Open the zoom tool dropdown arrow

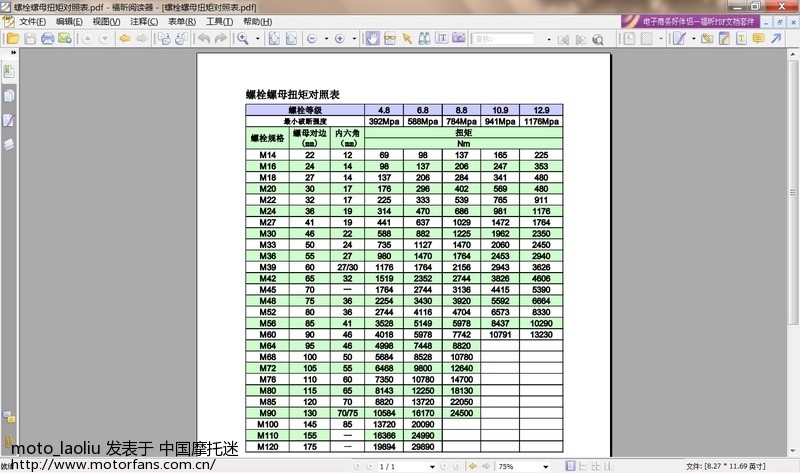[257, 39]
